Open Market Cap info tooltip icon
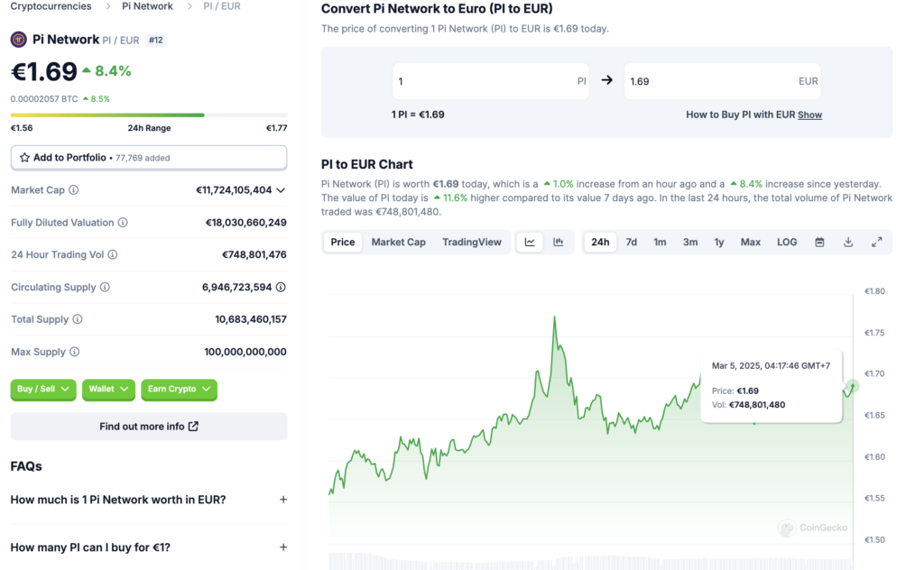924x570 pixels. click(x=74, y=190)
